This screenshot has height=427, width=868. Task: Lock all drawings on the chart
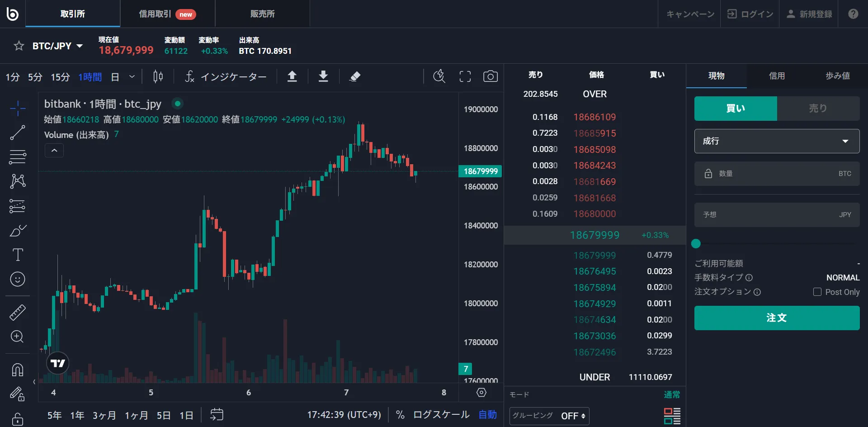18,419
